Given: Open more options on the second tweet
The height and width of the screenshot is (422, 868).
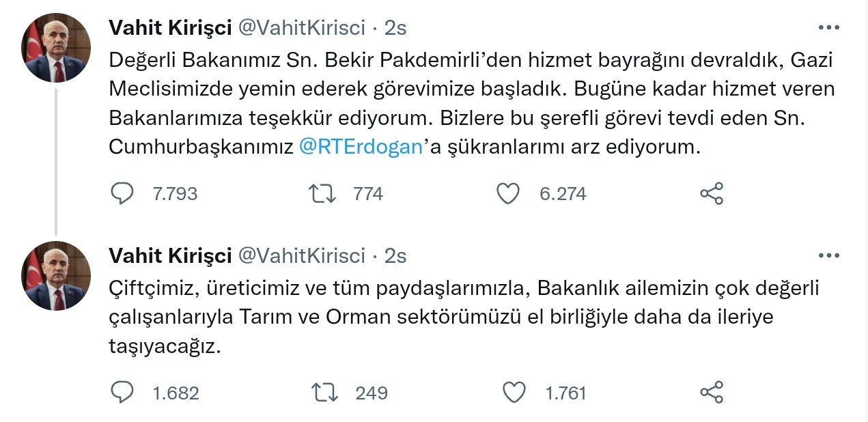Looking at the screenshot, I should [x=830, y=254].
